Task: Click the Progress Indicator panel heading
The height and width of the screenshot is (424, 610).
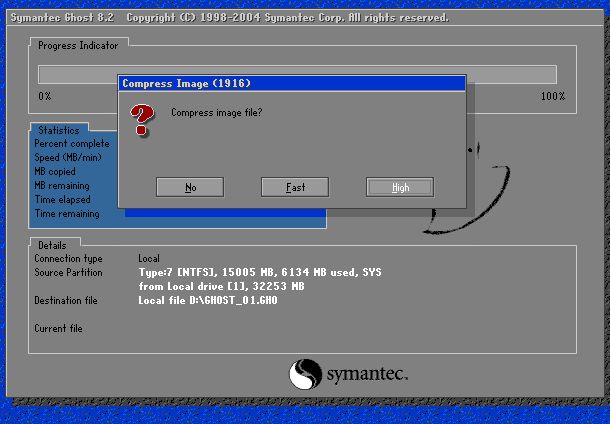Action: [78, 45]
